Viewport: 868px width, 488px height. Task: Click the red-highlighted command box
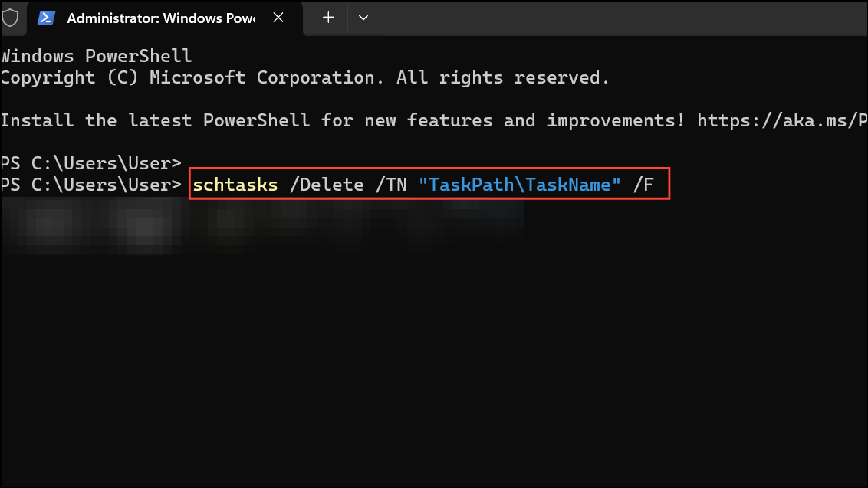[429, 184]
